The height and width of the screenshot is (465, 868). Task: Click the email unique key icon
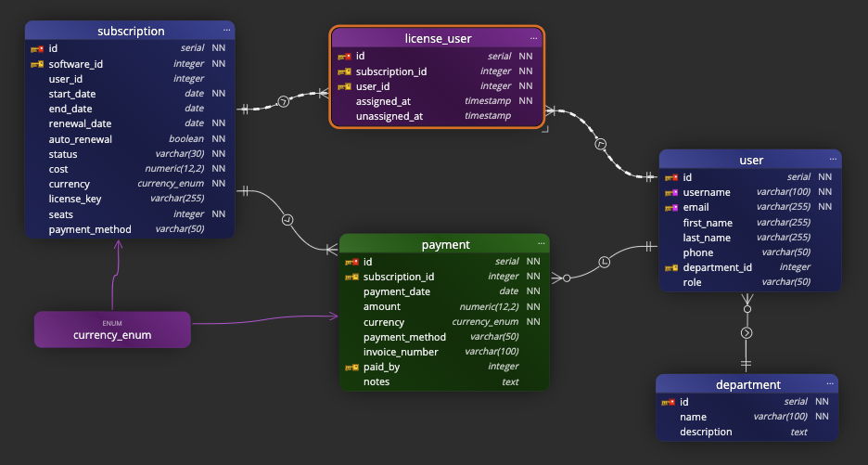click(671, 208)
